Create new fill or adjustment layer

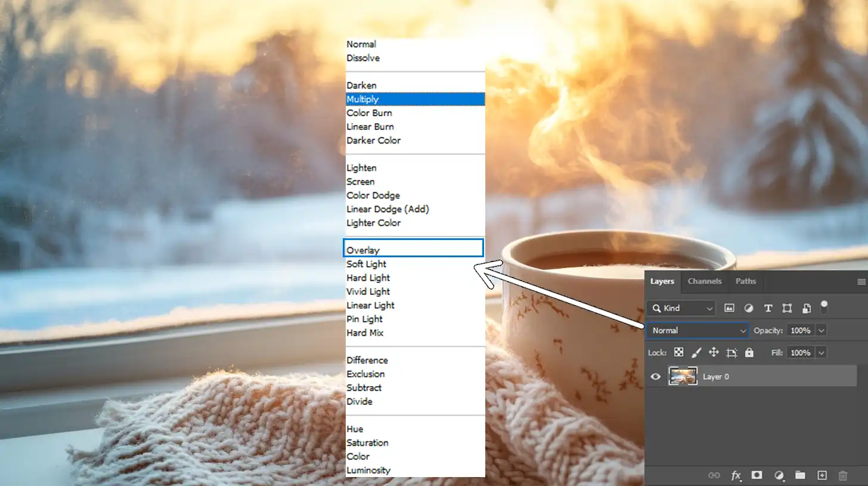779,475
